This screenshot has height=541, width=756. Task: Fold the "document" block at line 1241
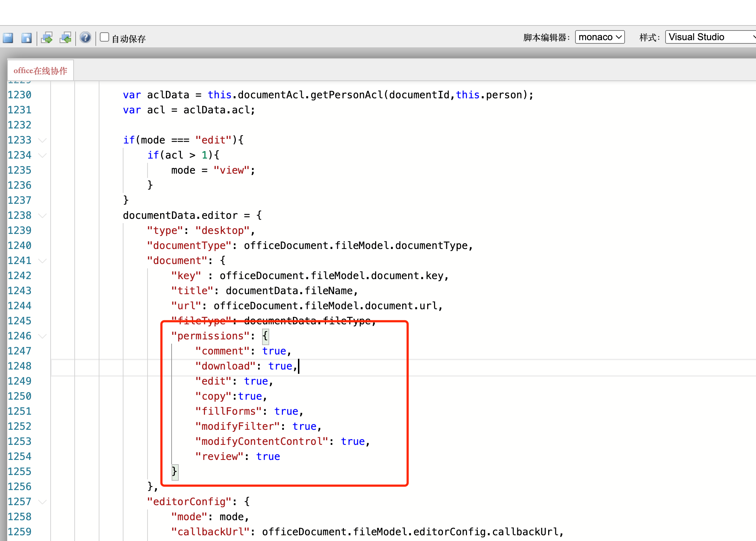pos(42,261)
